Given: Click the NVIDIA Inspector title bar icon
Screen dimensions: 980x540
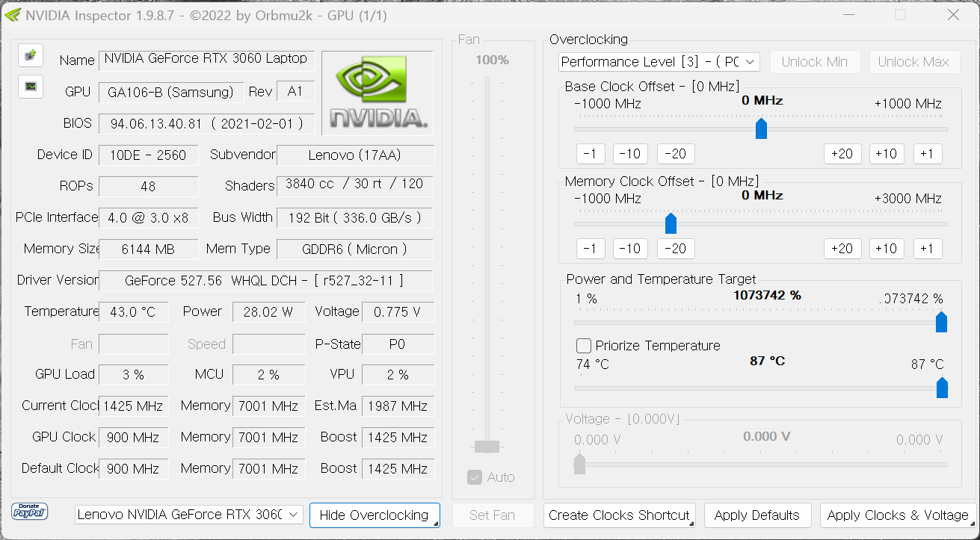Looking at the screenshot, I should pyautogui.click(x=13, y=15).
